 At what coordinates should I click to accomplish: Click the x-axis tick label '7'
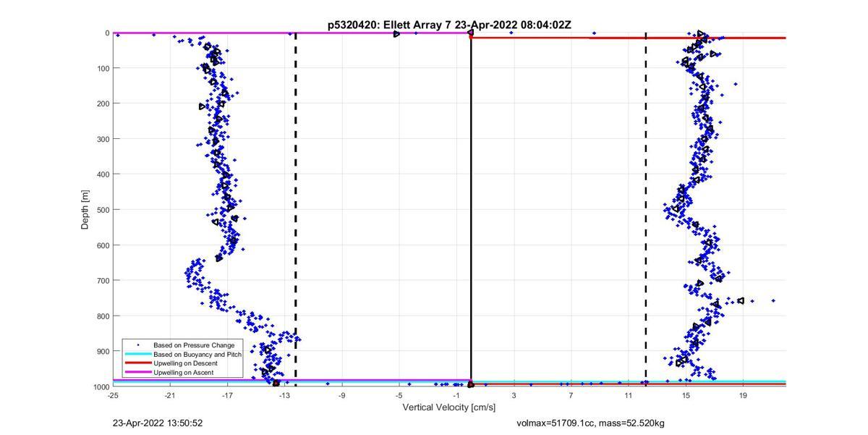[x=571, y=396]
